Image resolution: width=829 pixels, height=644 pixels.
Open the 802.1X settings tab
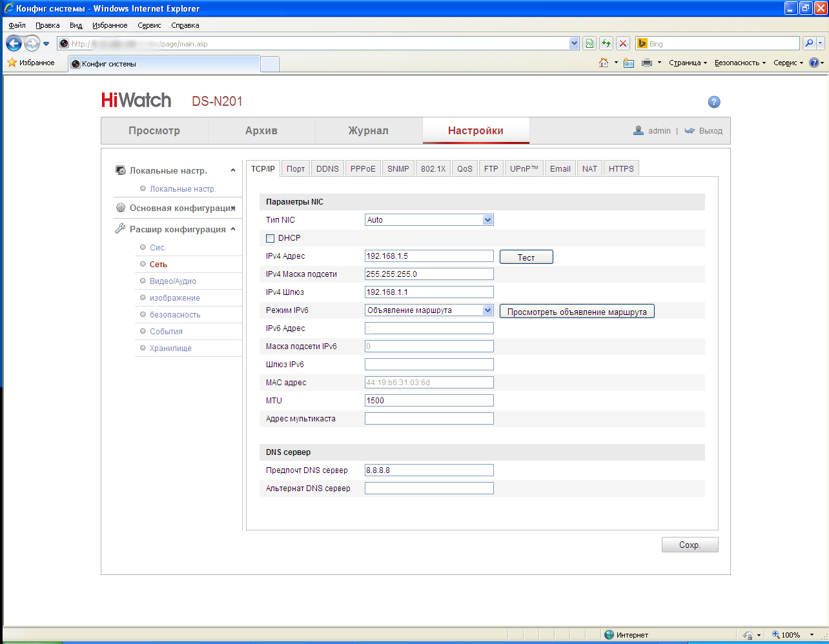click(433, 168)
